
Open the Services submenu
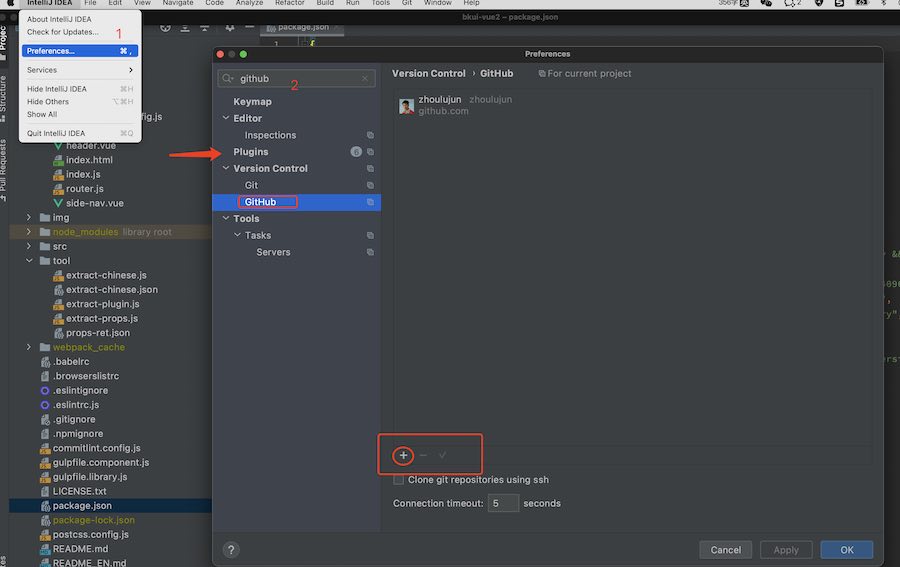click(x=80, y=70)
